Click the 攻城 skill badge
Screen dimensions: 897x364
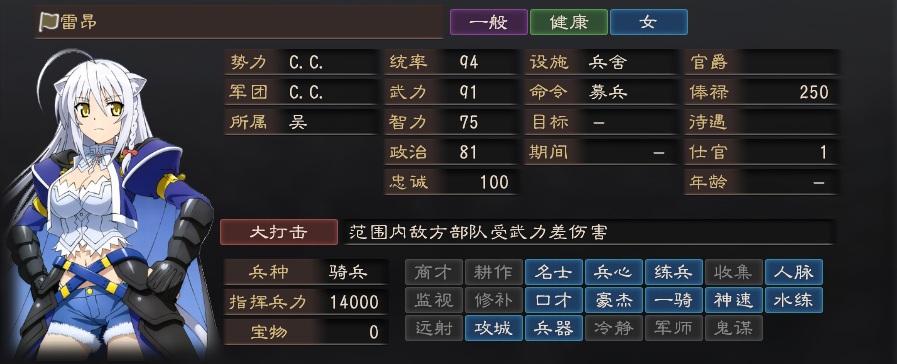click(494, 328)
